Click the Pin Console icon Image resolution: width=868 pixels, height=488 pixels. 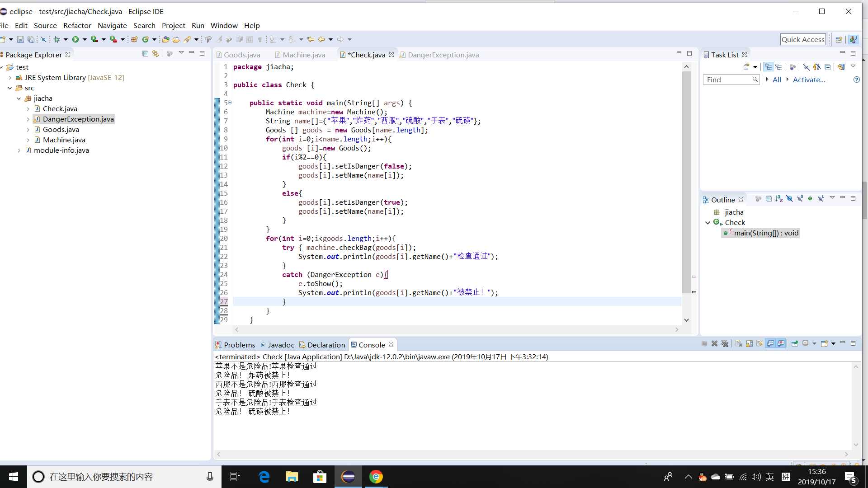click(x=794, y=344)
